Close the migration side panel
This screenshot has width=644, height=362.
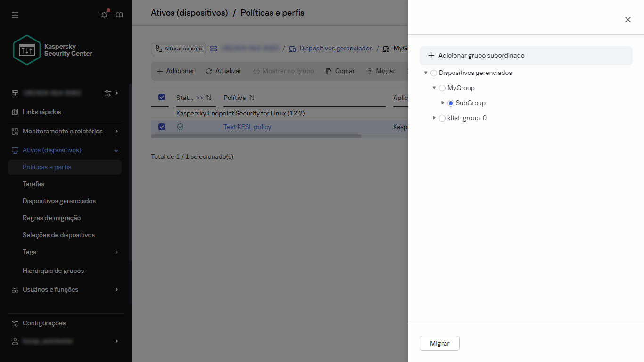pos(627,20)
